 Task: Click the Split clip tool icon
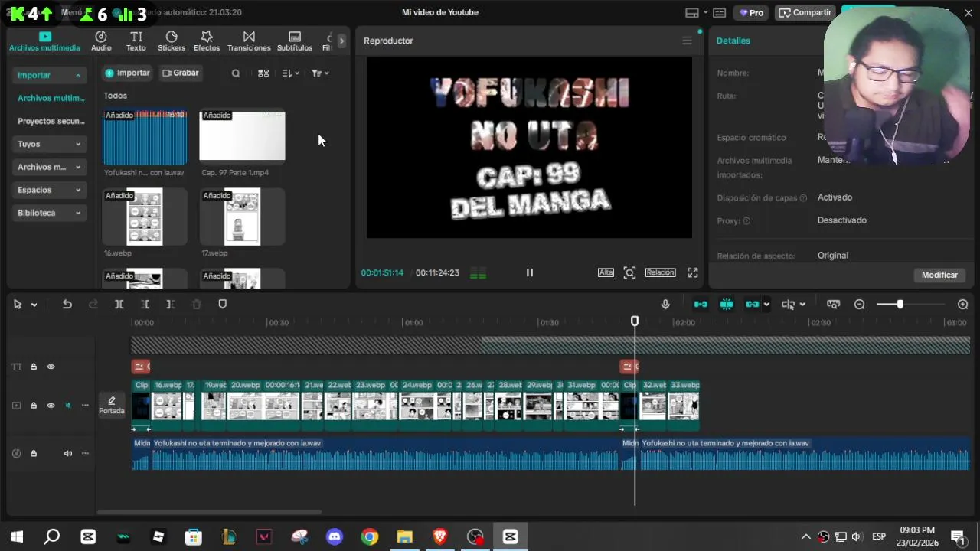[x=119, y=305]
